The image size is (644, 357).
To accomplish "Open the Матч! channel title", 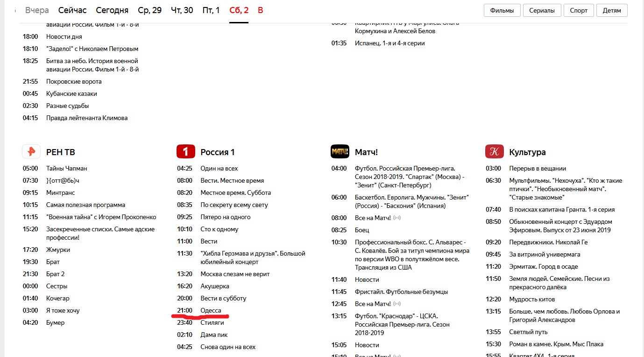I will 366,152.
